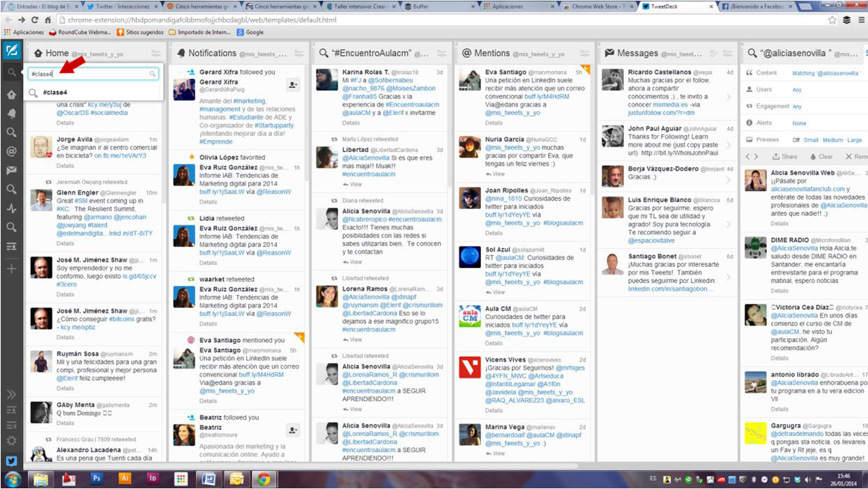The width and height of the screenshot is (868, 489).
Task: Click the Activity pulse icon in sidebar
Action: click(11, 208)
